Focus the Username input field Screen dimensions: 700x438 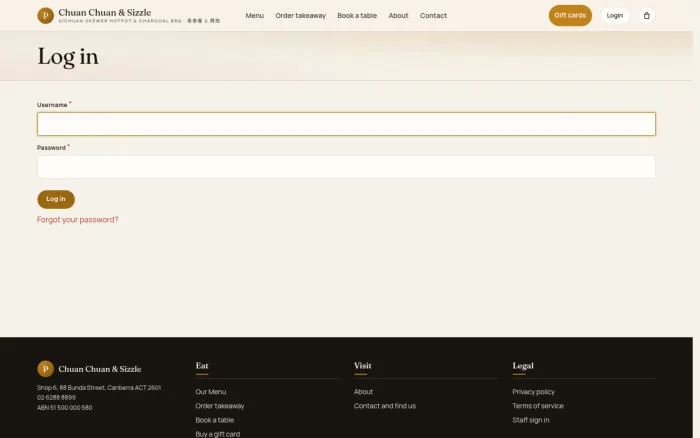(x=346, y=124)
